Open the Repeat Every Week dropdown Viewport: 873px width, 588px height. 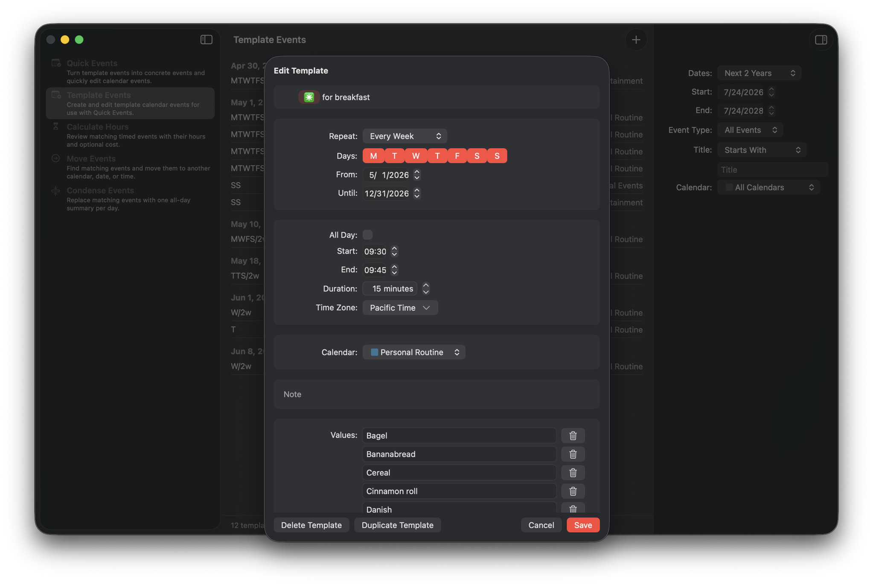pyautogui.click(x=404, y=136)
